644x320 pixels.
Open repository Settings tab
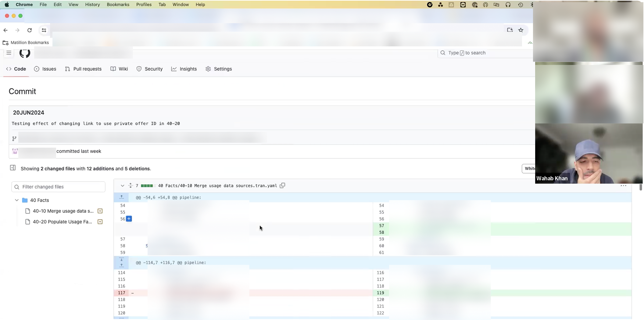[x=219, y=69]
